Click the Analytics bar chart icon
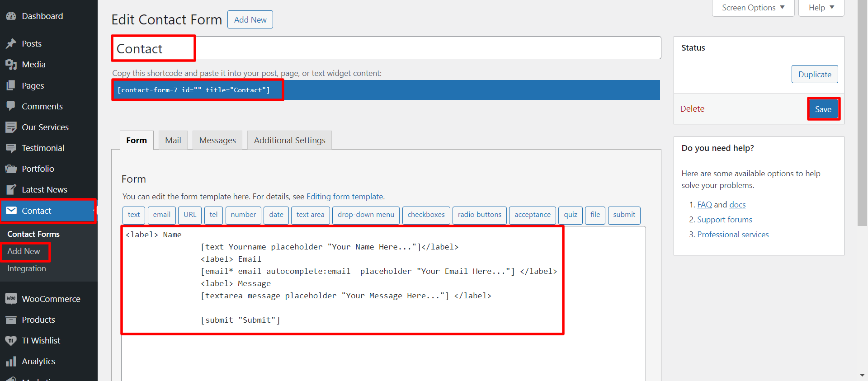868x381 pixels. tap(11, 362)
